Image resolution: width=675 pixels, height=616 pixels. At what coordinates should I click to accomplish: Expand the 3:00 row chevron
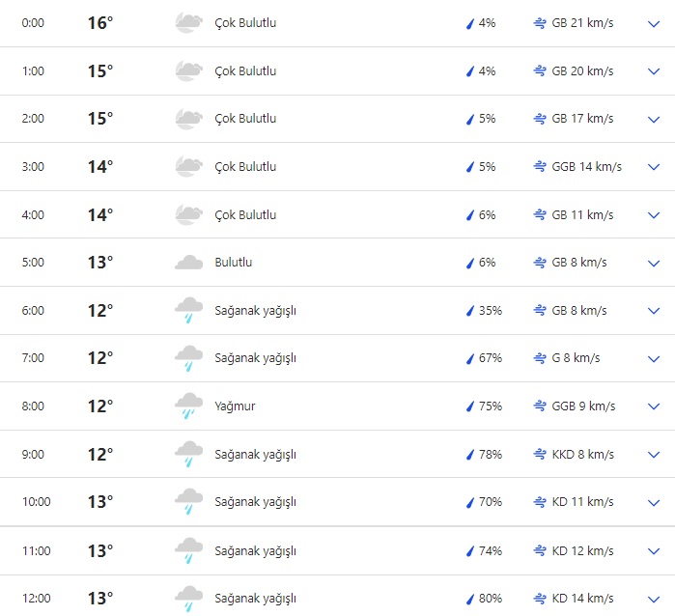653,167
